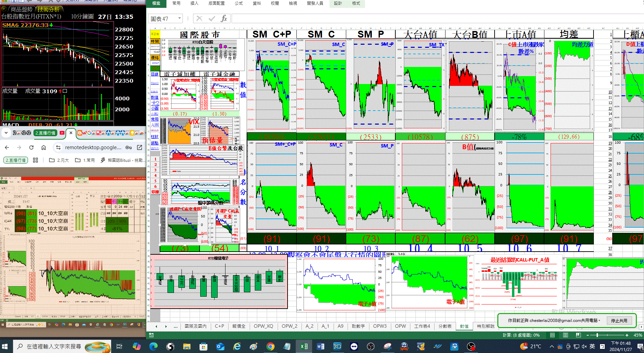Screen dimensions: 644x353
Task: Select the A_2 worksheet tab
Action: [309, 326]
